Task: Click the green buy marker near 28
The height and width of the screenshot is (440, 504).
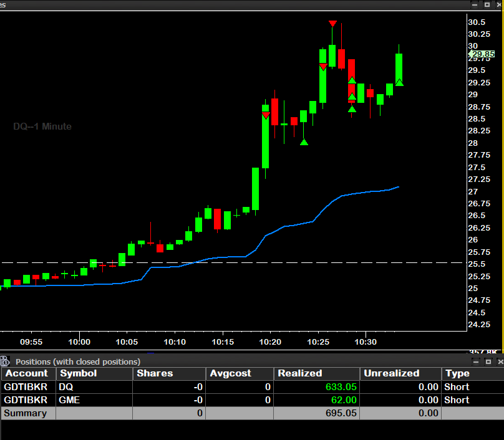Action: [x=304, y=142]
